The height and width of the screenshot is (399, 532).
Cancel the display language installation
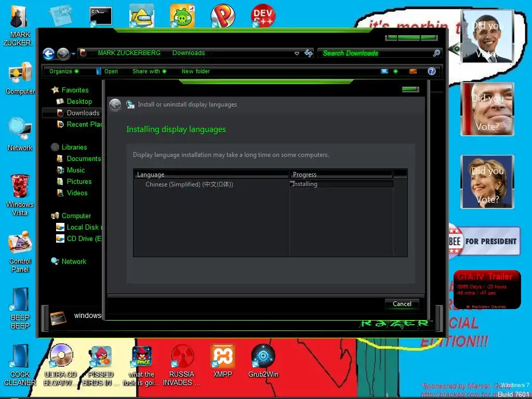402,304
